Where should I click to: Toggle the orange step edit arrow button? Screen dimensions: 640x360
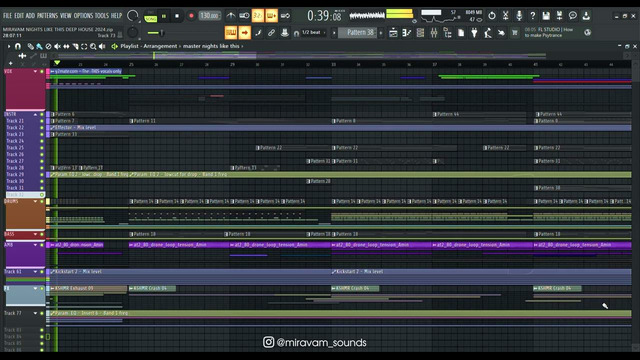click(244, 33)
